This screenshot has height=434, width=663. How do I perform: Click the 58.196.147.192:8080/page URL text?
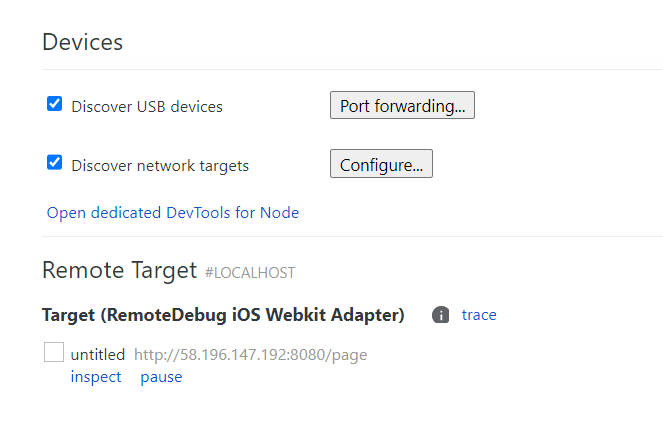point(250,354)
